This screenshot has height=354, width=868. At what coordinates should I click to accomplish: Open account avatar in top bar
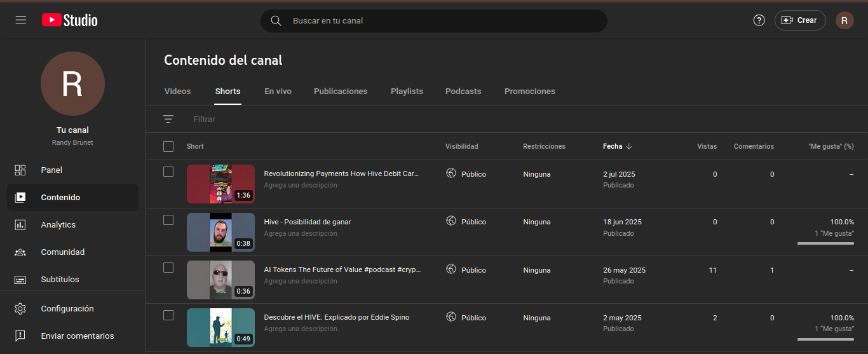(844, 20)
